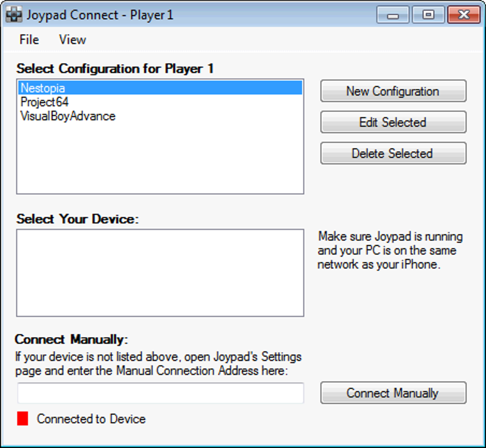Click the Select Your Device heading
Viewport: 486px width, 448px height.
coord(78,219)
